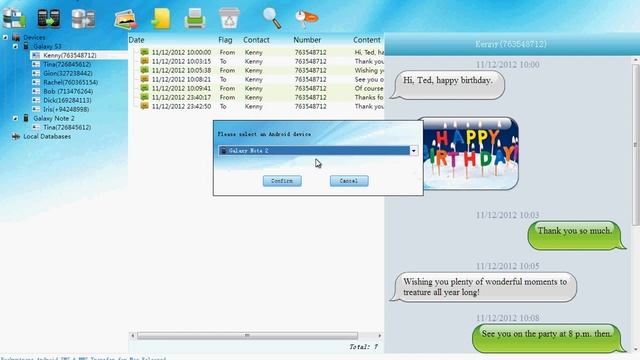Collapse the Galaxy Note 2 tree node
Viewport: 640px width, 360px height.
click(15, 118)
